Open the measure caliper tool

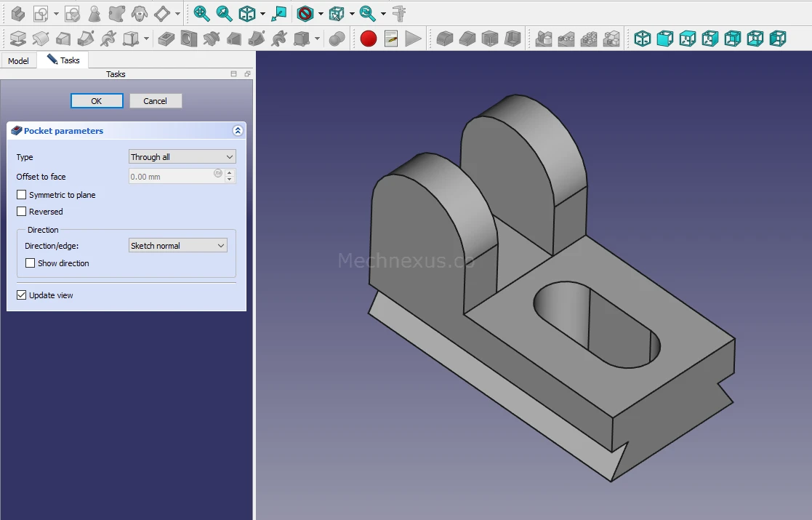398,13
